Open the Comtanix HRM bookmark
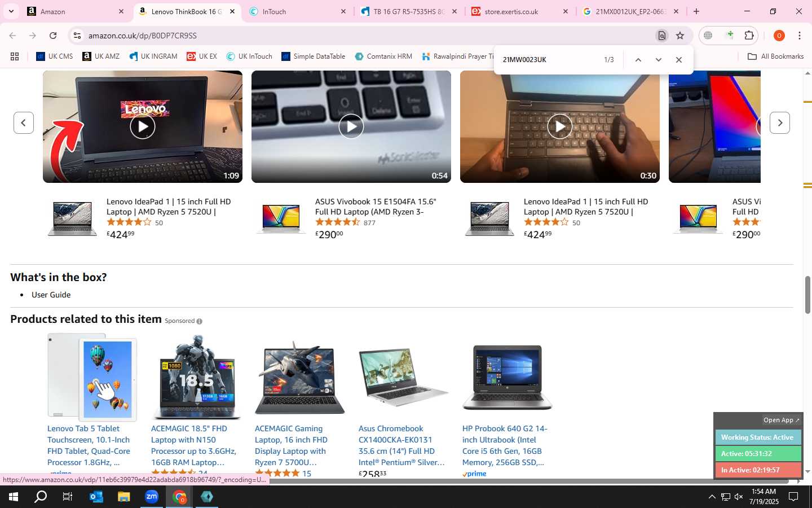Viewport: 812px width, 508px height. (x=383, y=56)
